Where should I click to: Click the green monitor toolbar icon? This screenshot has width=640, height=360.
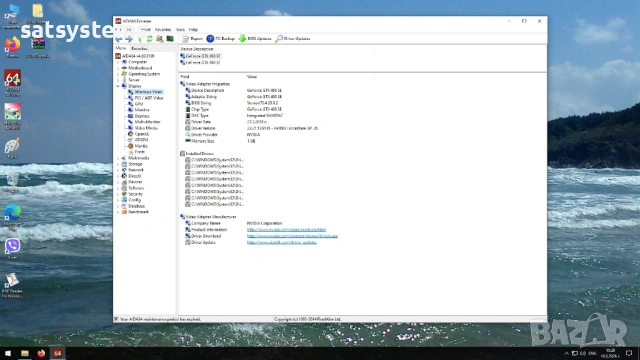coord(170,39)
